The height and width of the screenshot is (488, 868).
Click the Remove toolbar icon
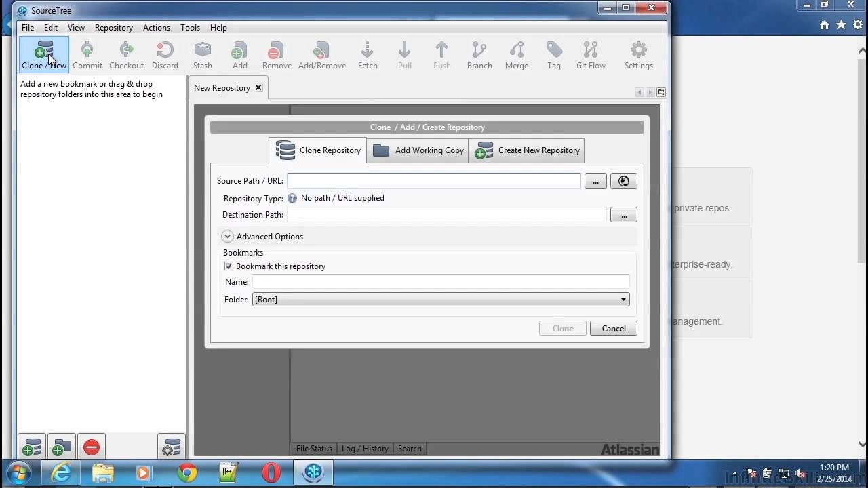coord(277,55)
